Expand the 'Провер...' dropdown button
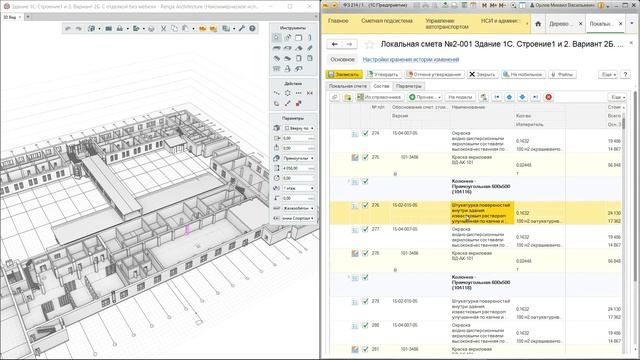Image resolution: width=640 pixels, height=360 pixels. (425, 97)
